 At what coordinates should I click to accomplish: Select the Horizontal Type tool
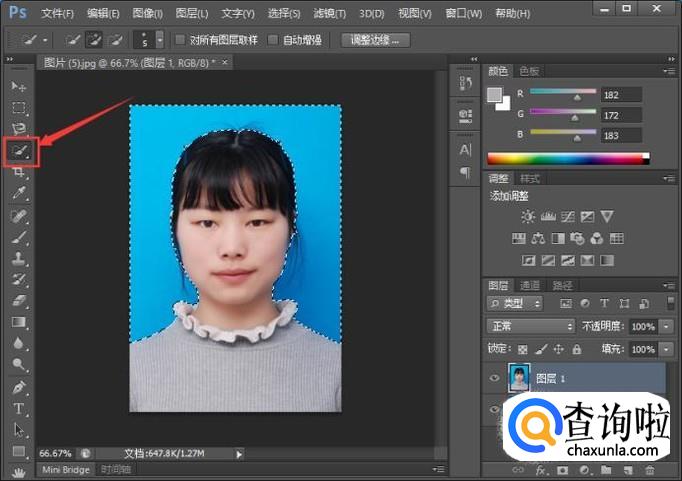coord(19,408)
